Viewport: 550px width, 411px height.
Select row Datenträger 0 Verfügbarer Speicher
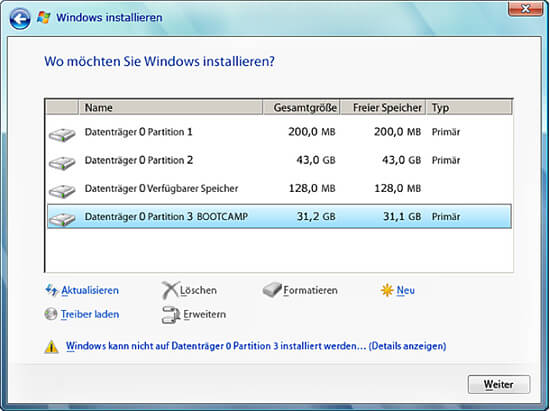click(x=279, y=188)
